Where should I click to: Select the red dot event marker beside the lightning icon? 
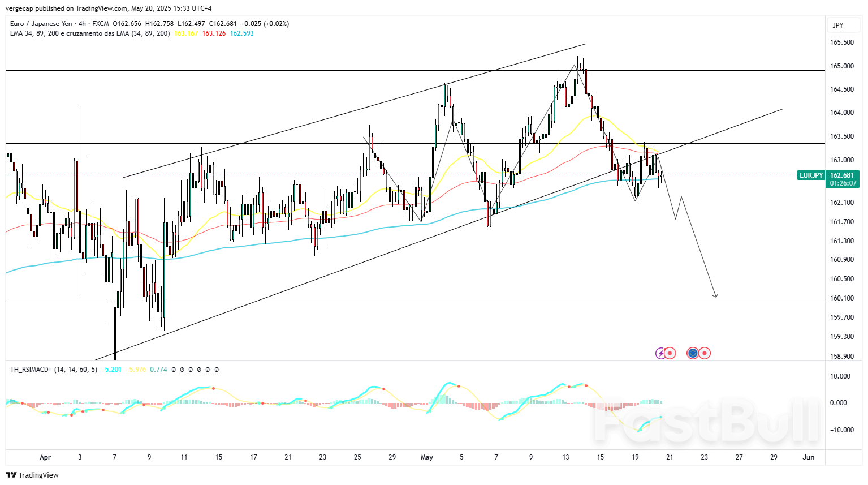[671, 353]
